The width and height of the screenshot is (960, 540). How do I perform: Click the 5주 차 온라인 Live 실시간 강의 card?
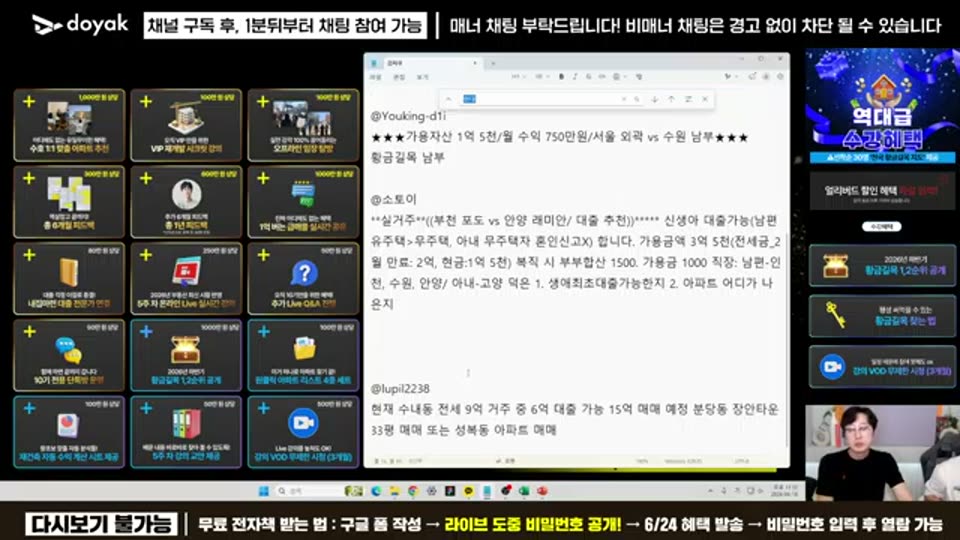point(186,278)
